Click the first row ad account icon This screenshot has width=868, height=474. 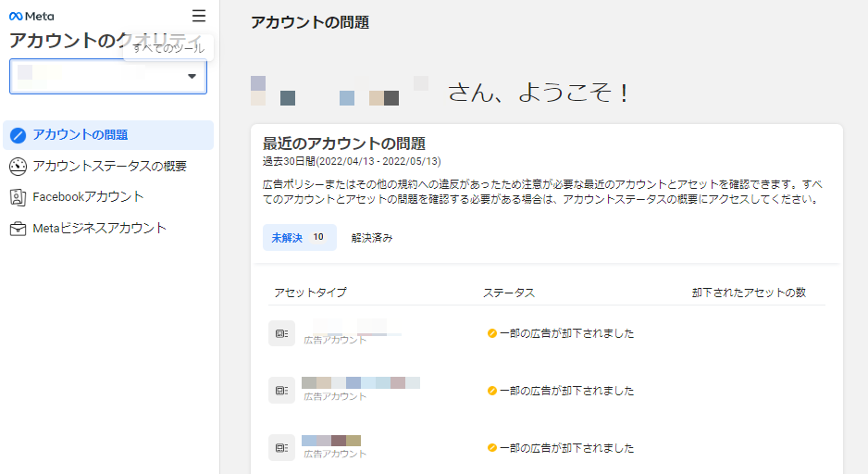[x=281, y=333]
